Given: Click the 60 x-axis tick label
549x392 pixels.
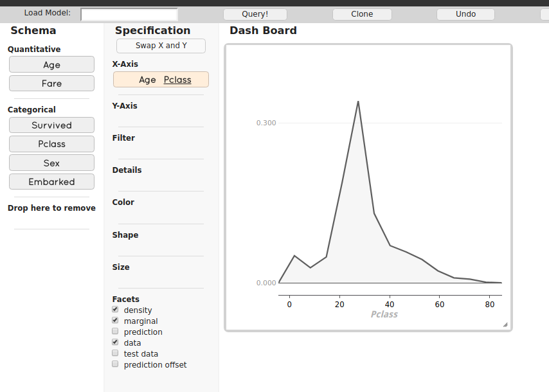Looking at the screenshot, I should tap(440, 305).
